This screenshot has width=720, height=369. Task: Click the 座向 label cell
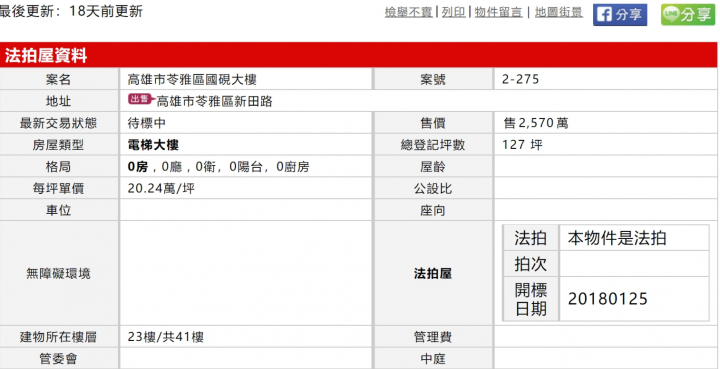coord(433,210)
